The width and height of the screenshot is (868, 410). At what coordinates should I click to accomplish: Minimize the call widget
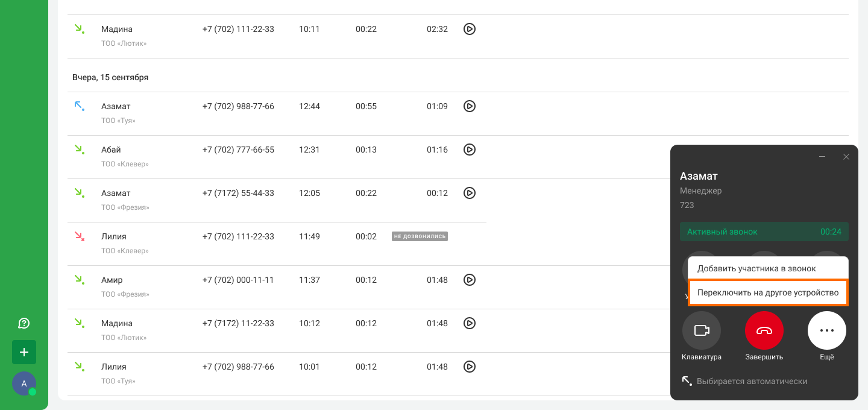(x=822, y=157)
